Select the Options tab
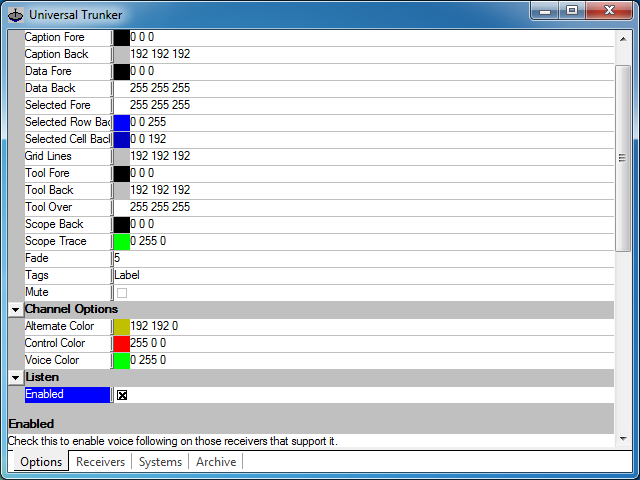 click(x=41, y=462)
